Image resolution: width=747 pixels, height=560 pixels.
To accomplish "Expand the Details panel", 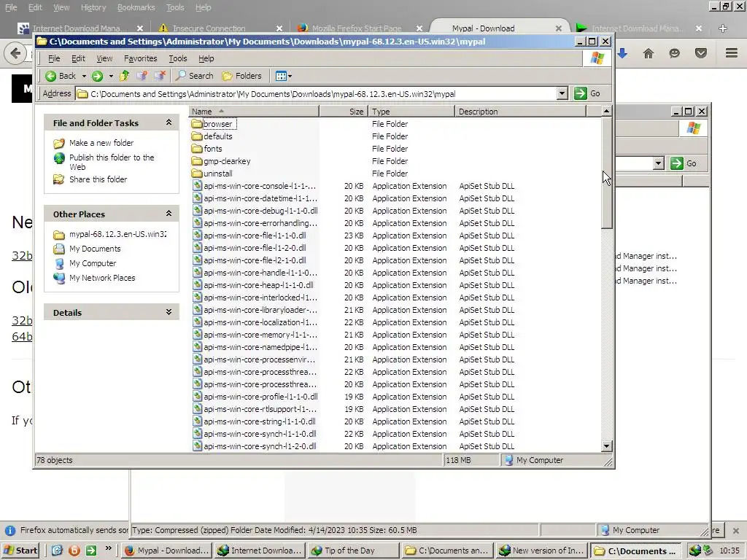I will pos(169,312).
